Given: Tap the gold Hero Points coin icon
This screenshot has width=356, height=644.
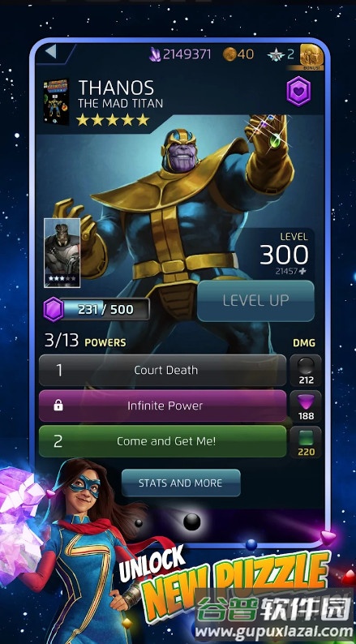Looking at the screenshot, I should (x=229, y=54).
